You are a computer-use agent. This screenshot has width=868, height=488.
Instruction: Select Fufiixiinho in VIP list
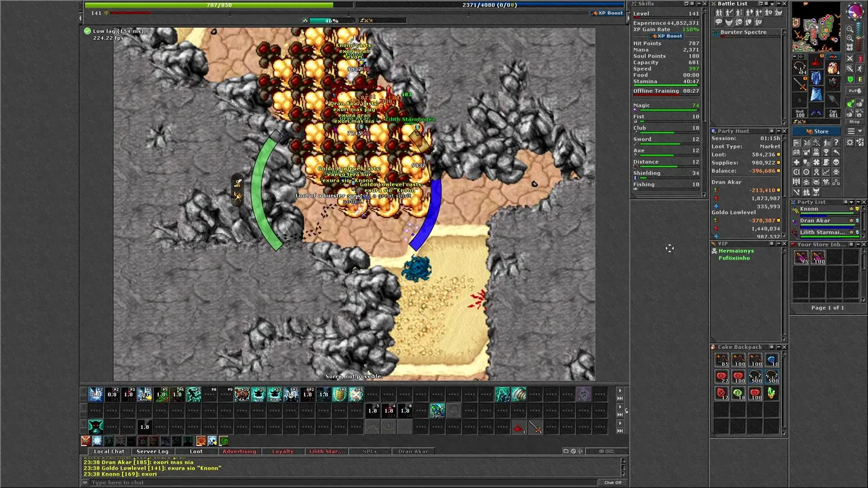point(734,258)
